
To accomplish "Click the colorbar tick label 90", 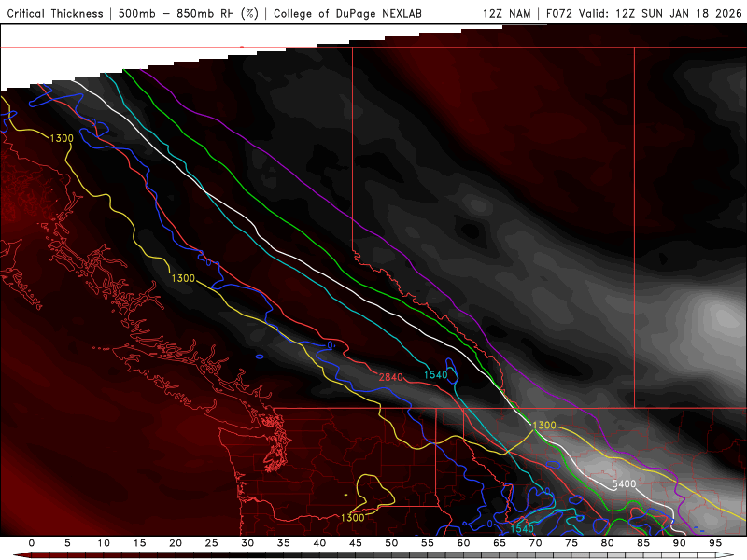I will click(x=680, y=543).
